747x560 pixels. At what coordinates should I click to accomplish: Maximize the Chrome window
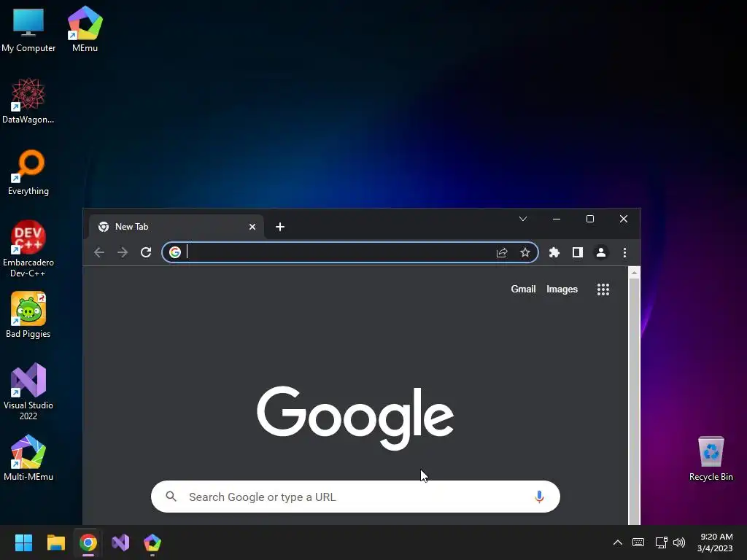589,219
